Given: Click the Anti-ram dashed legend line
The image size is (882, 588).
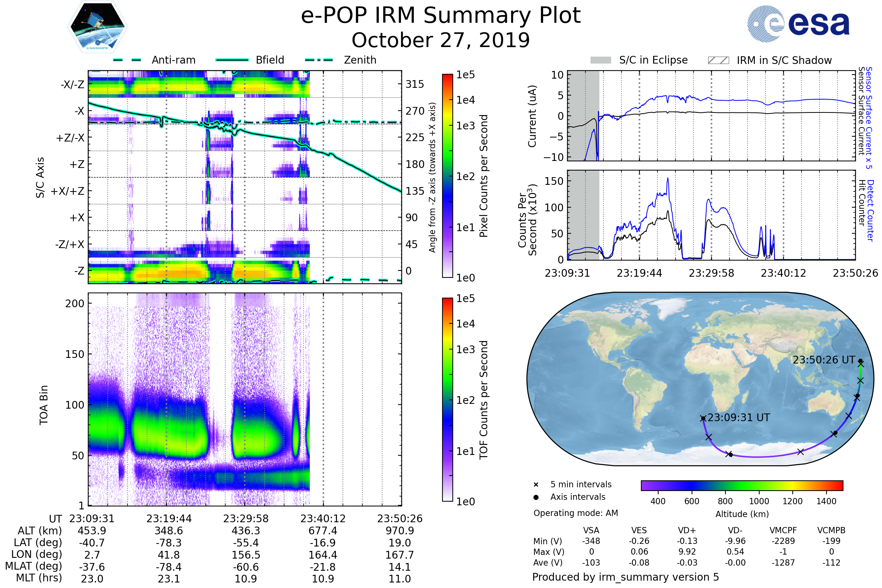Looking at the screenshot, I should pos(127,60).
